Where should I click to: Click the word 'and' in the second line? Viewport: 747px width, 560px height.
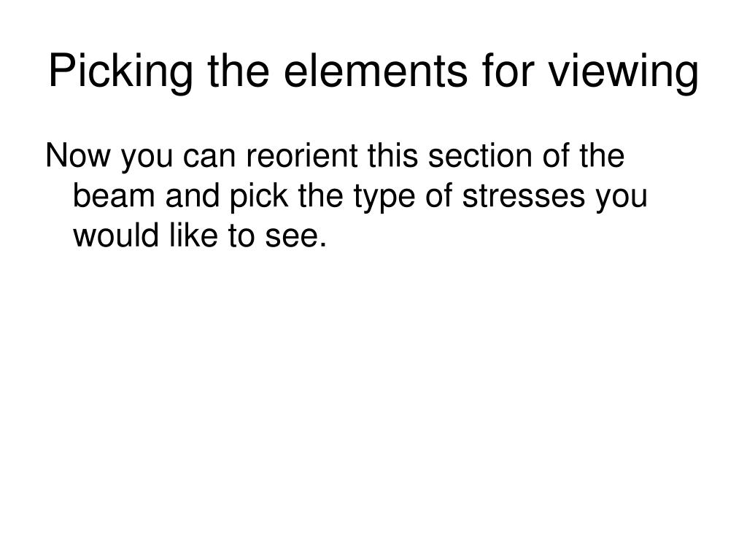(x=193, y=195)
